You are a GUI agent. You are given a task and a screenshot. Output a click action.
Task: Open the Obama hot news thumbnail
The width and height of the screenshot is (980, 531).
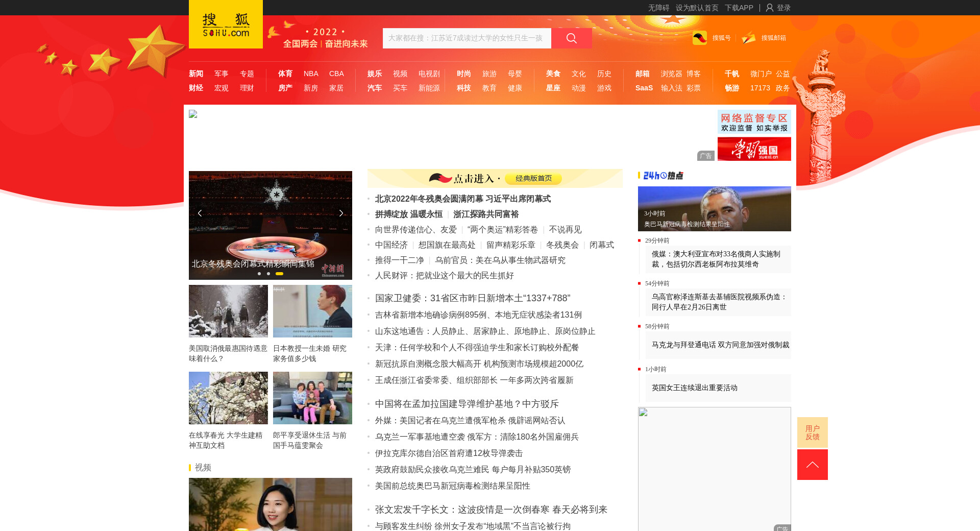(x=714, y=208)
